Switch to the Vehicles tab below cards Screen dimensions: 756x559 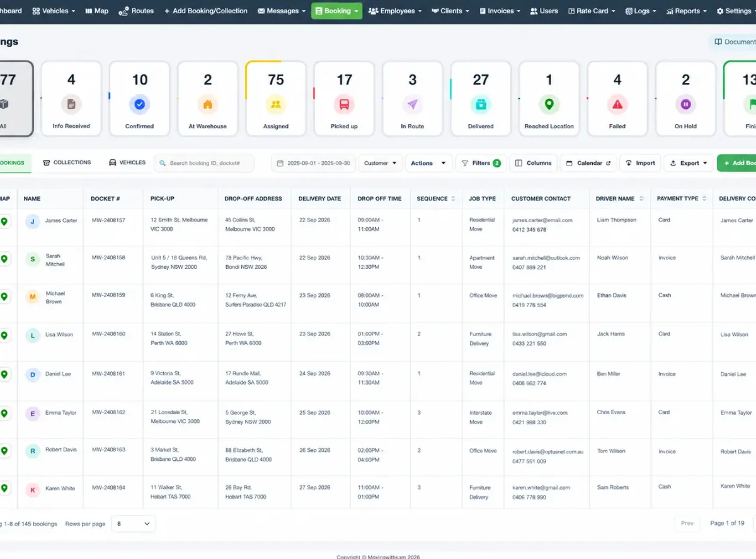[x=127, y=162]
